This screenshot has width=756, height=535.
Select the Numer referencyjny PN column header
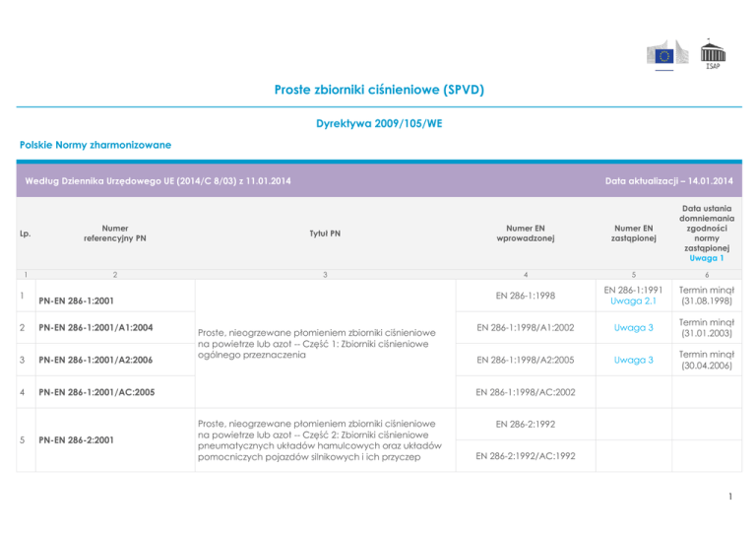[114, 234]
